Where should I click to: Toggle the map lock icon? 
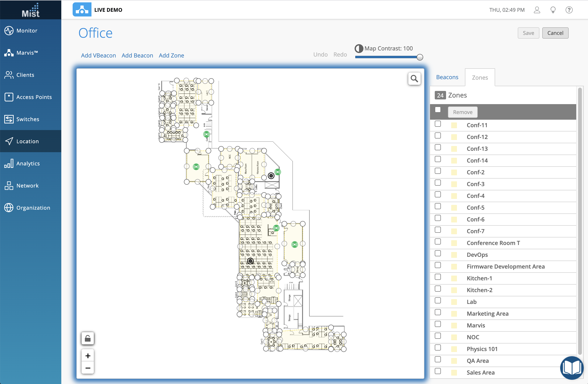pos(88,338)
